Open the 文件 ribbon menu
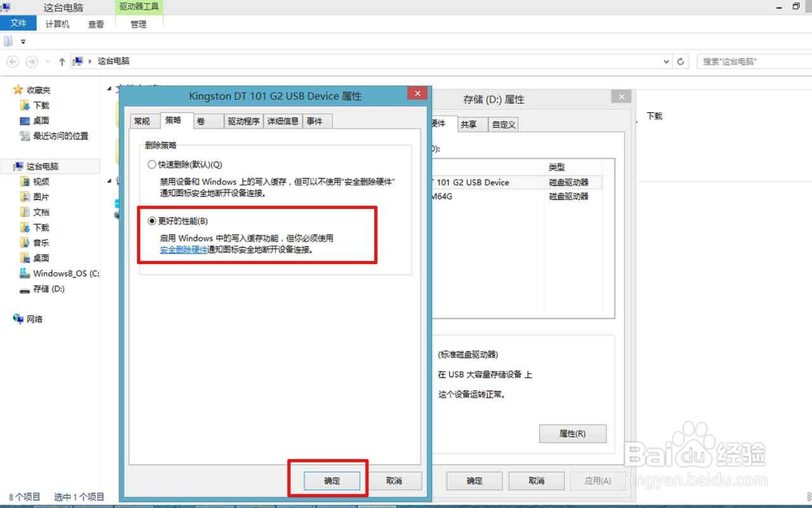812x508 pixels. 18,24
